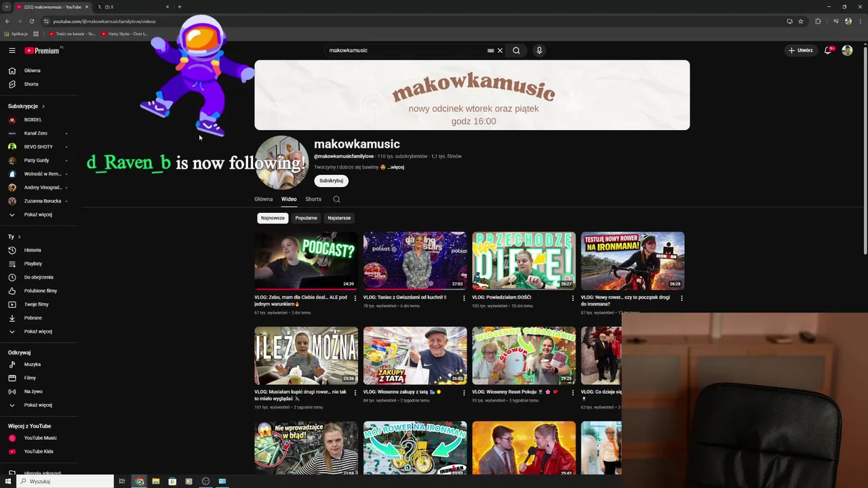Search within channel magnifier icon

pos(336,199)
